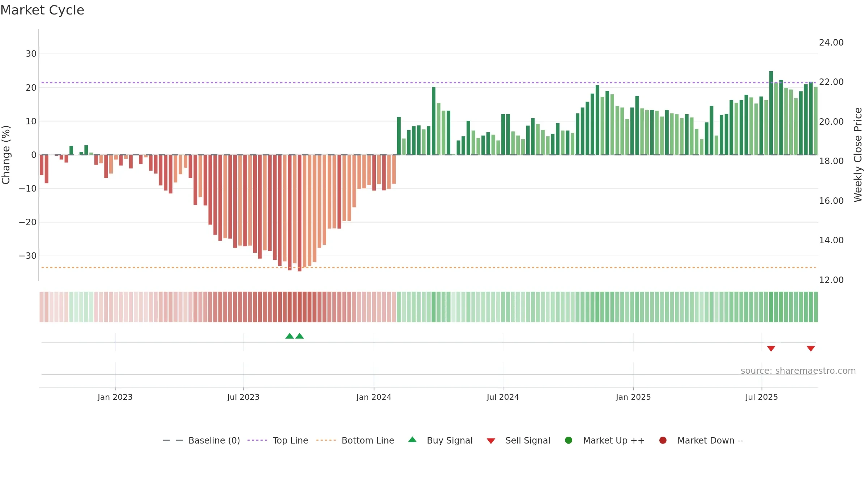
Task: Toggle the Sell Signal legend entry
Action: (x=518, y=440)
